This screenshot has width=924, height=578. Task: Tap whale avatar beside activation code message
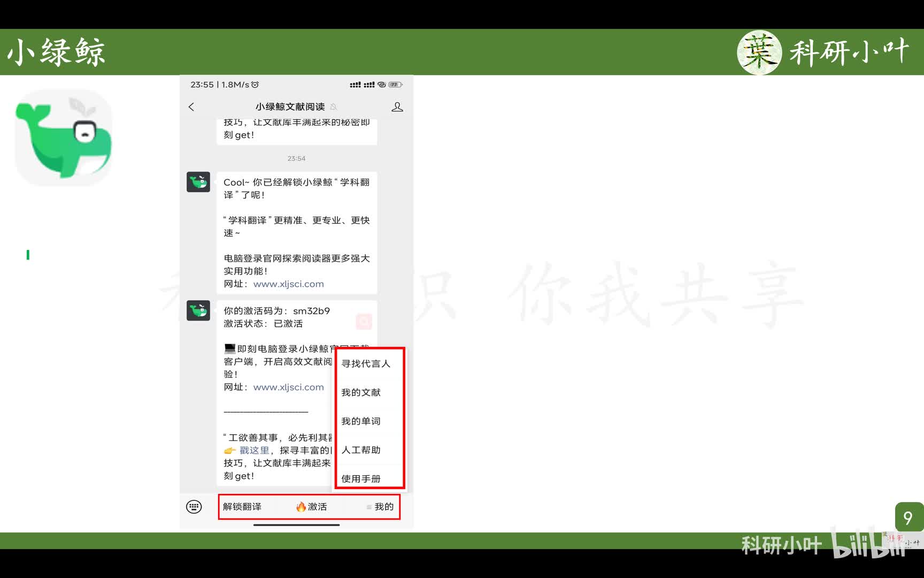[198, 310]
